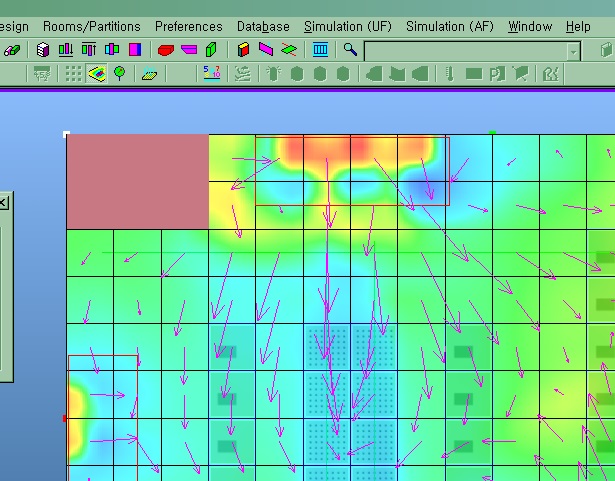Viewport: 615px width, 481px height.
Task: Select the red solid block icon
Action: [x=166, y=50]
